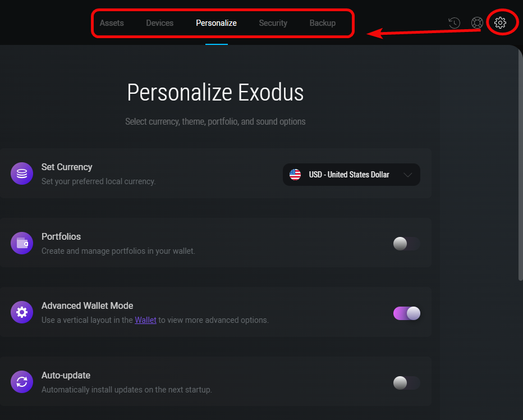Open the USD currency dropdown
Image resolution: width=523 pixels, height=420 pixels.
pyautogui.click(x=351, y=175)
